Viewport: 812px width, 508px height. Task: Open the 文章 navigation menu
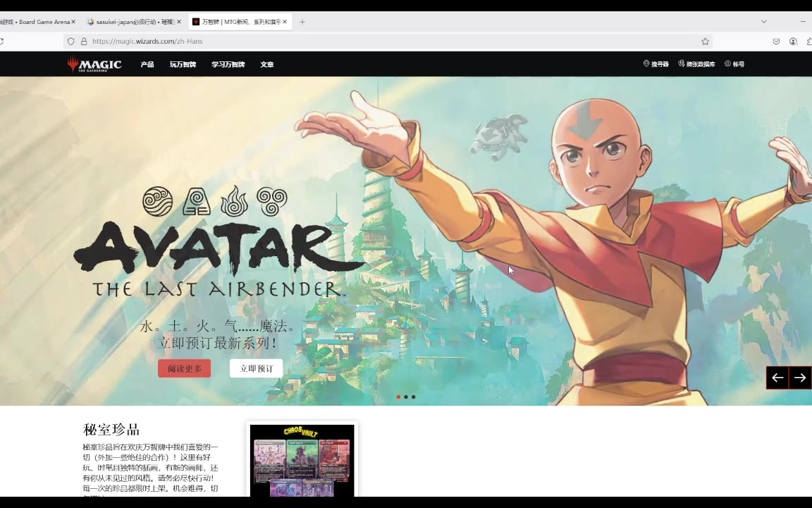266,64
